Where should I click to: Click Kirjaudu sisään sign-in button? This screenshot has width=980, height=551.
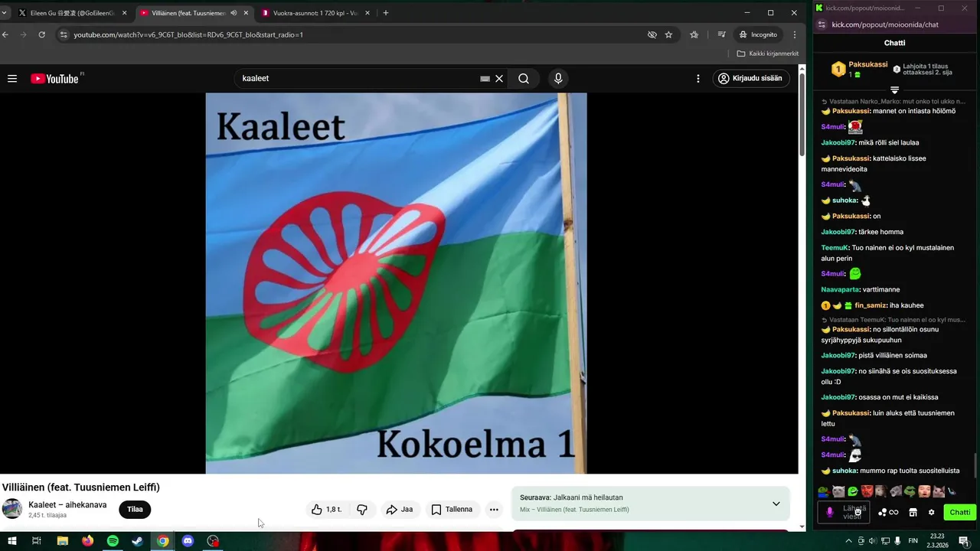pos(751,78)
